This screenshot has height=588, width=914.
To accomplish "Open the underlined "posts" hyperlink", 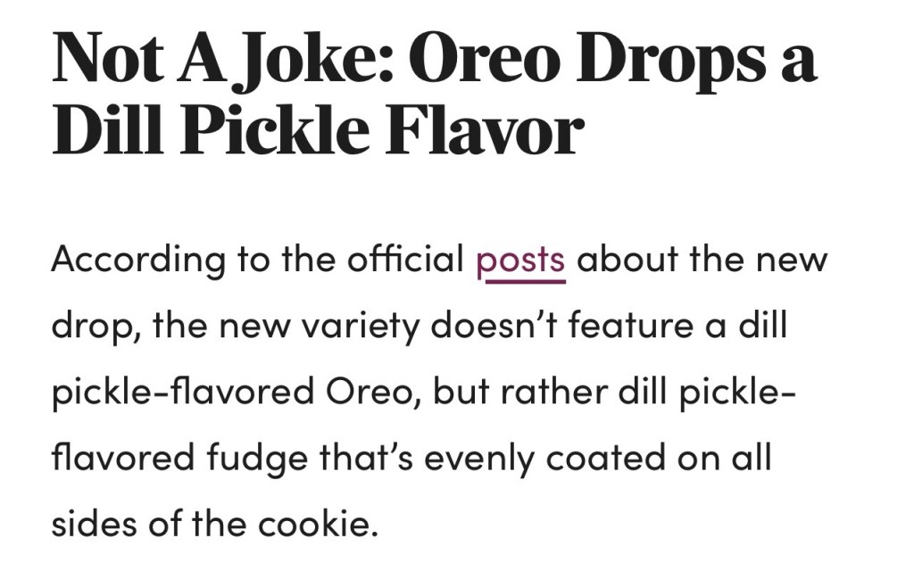I will (520, 260).
